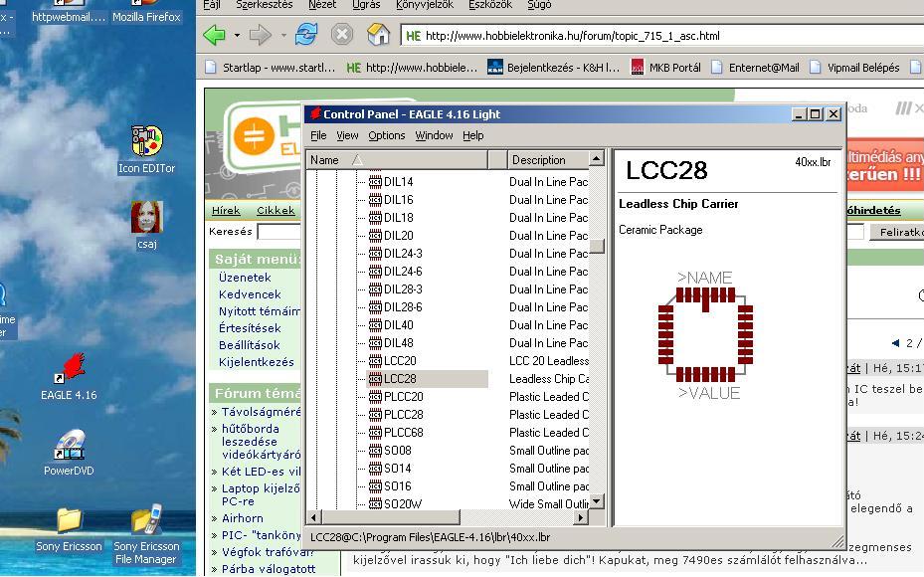This screenshot has width=924, height=577.
Task: Select the SO08 package icon
Action: pyautogui.click(x=375, y=451)
